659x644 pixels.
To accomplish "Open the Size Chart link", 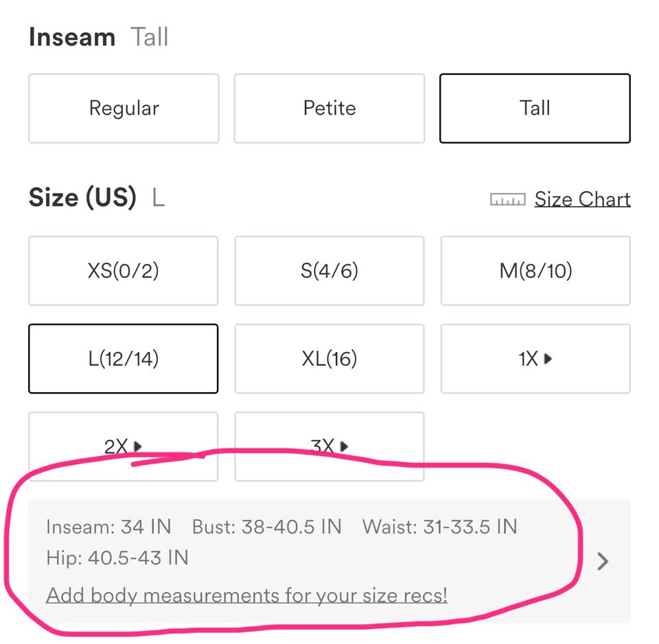I will 582,199.
